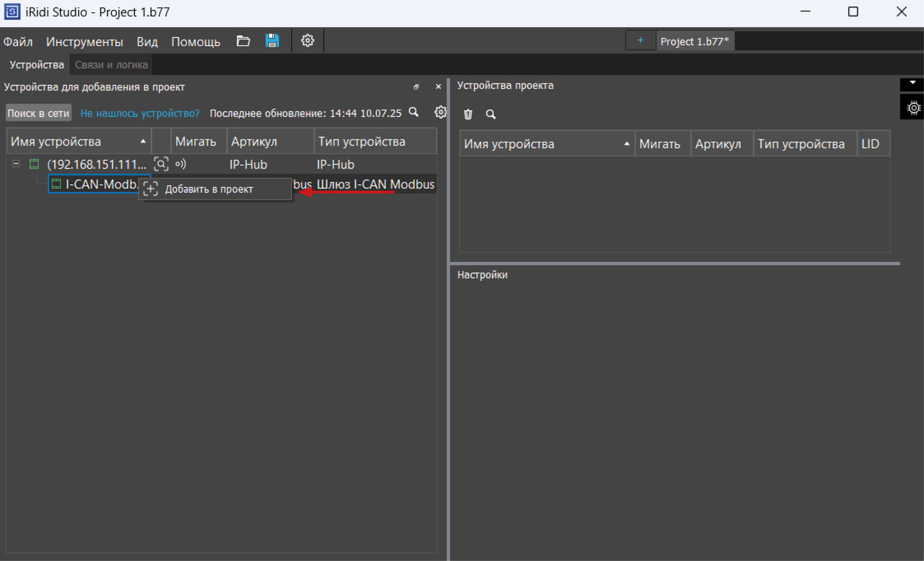Click the search icon beside the last update time
The height and width of the screenshot is (561, 924).
[414, 112]
